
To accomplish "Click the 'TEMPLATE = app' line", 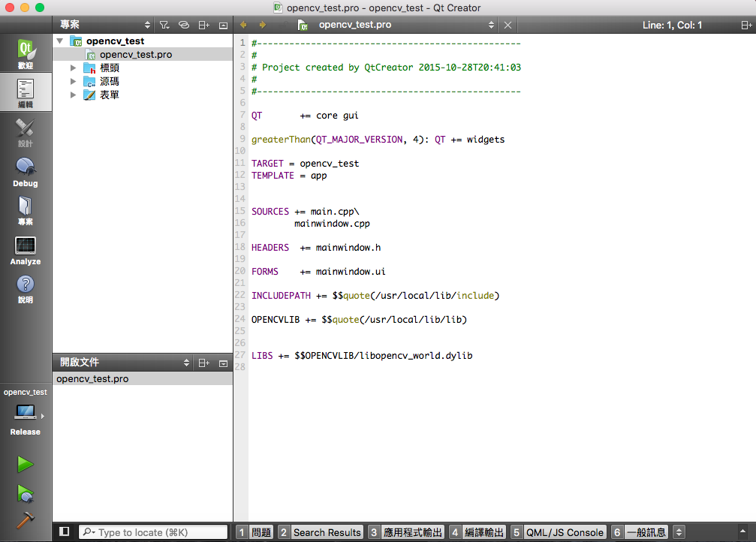I will pos(289,176).
